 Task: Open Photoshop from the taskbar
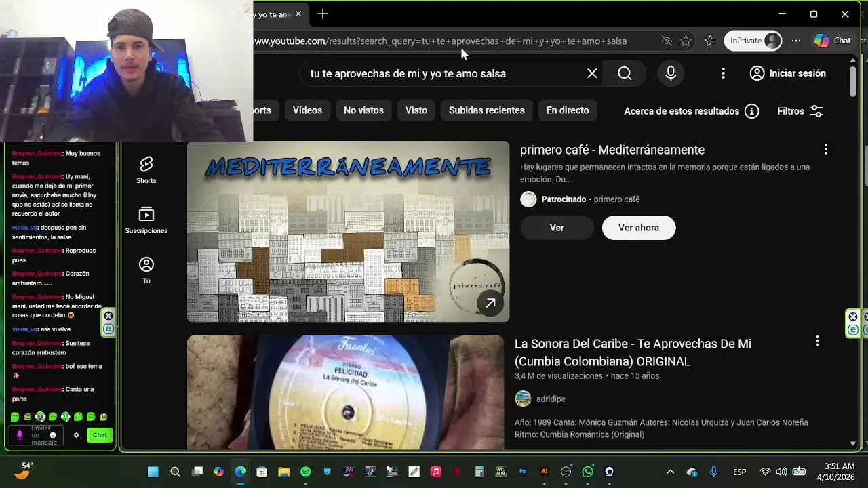tap(522, 472)
